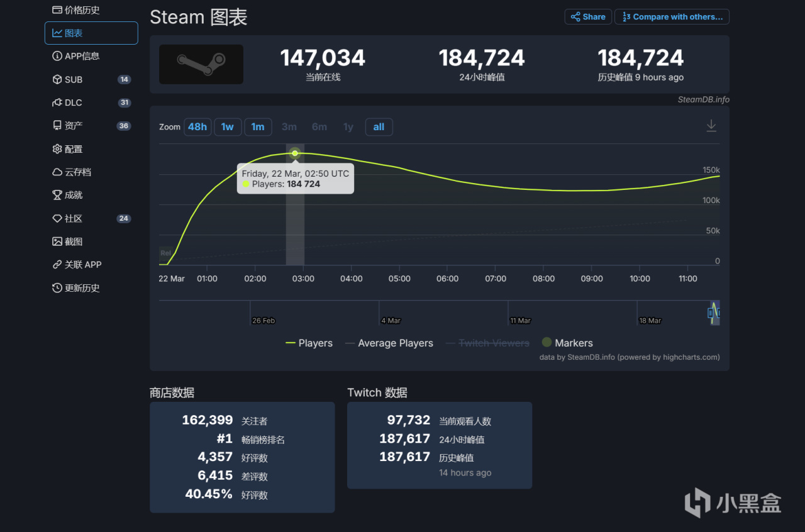Show the Twitch Viewers legend series
805x532 pixels.
[488, 343]
